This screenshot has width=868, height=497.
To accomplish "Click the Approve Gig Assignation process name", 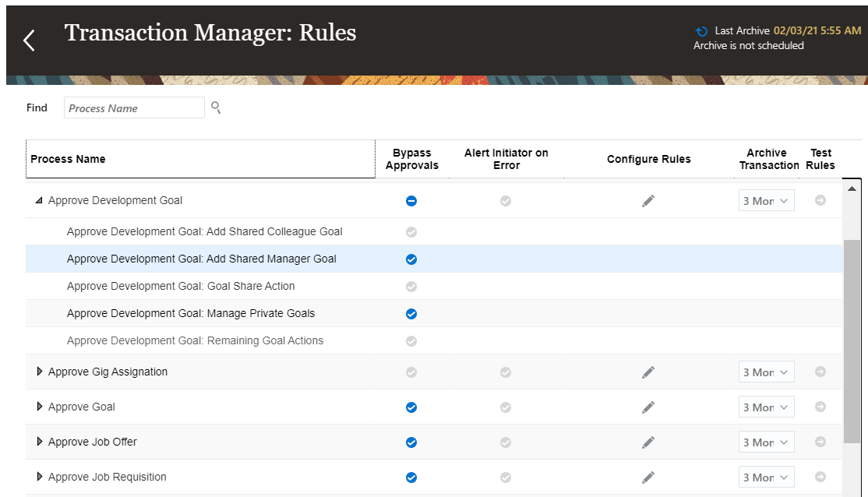I will (x=108, y=372).
